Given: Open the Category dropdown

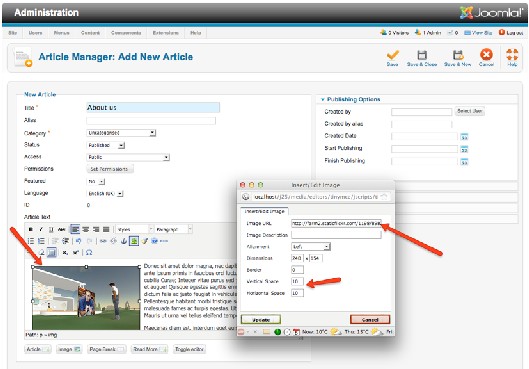Looking at the screenshot, I should tap(121, 133).
